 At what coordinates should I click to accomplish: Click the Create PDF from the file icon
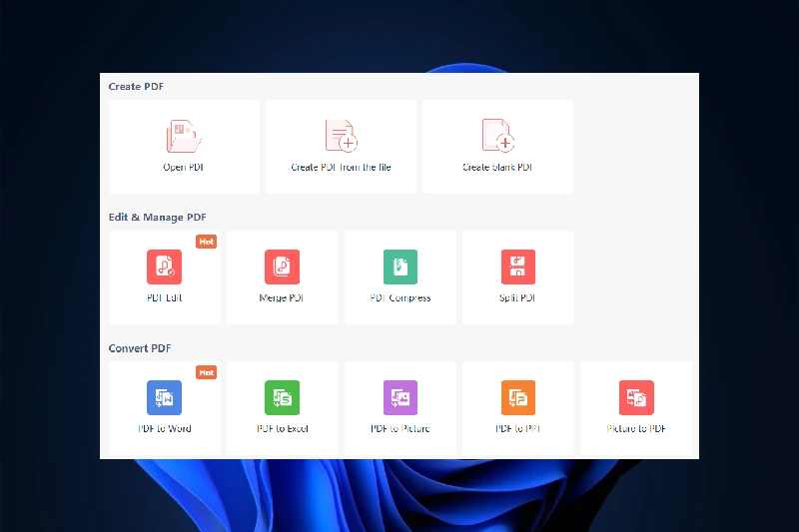coord(341,136)
